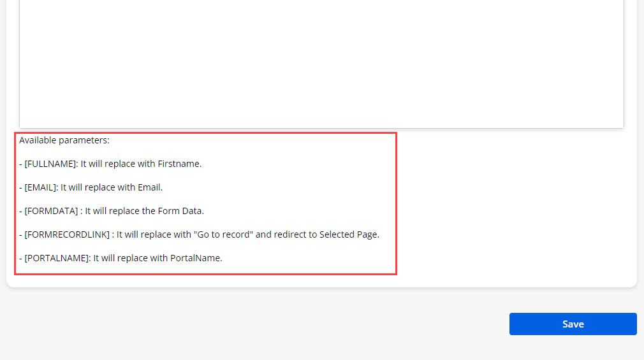
Task: Click "It will replace with" in the PORTALNAME line
Action: coord(130,258)
